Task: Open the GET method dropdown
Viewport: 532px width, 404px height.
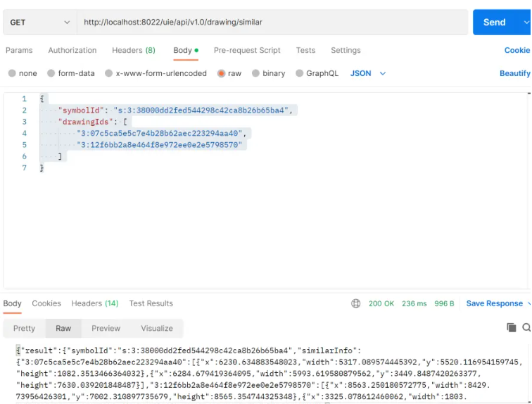Action: (x=39, y=23)
